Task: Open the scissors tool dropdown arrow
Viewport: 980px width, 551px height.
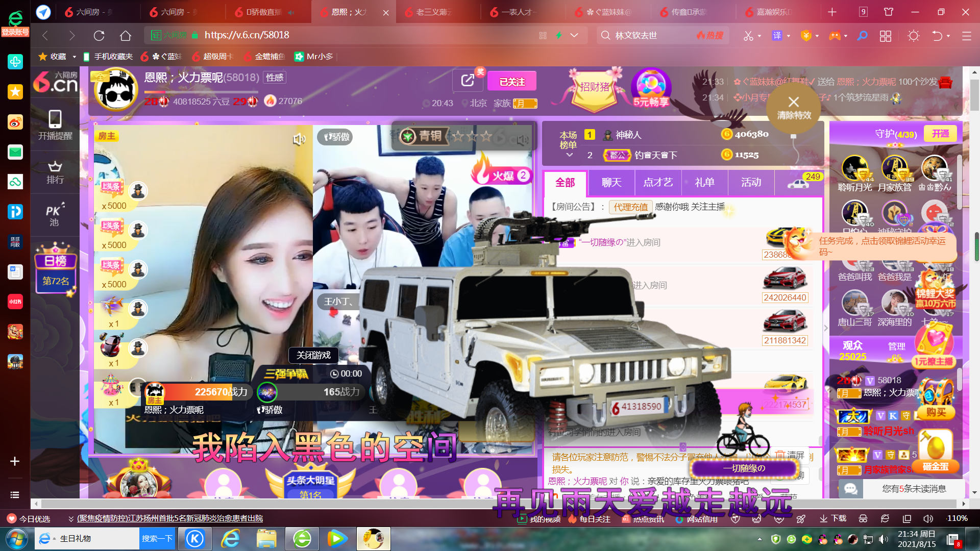Action: coord(759,36)
